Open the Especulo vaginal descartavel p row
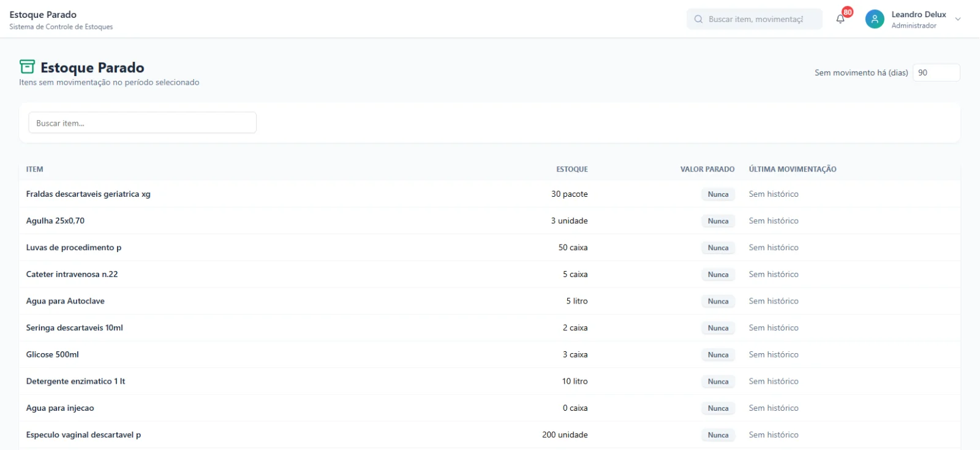The width and height of the screenshot is (980, 450). tap(489, 435)
